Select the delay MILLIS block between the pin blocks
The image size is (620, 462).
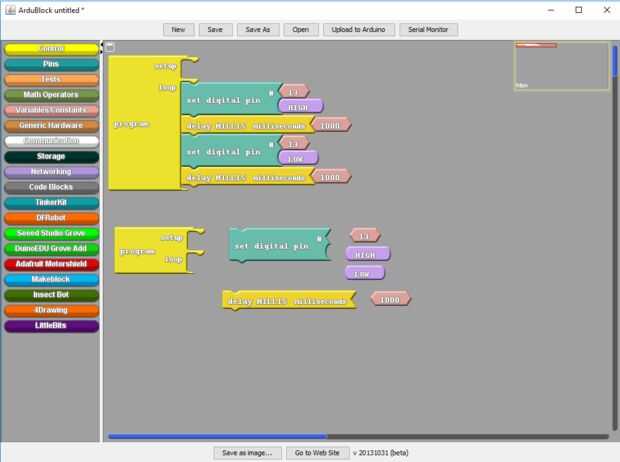click(x=246, y=125)
